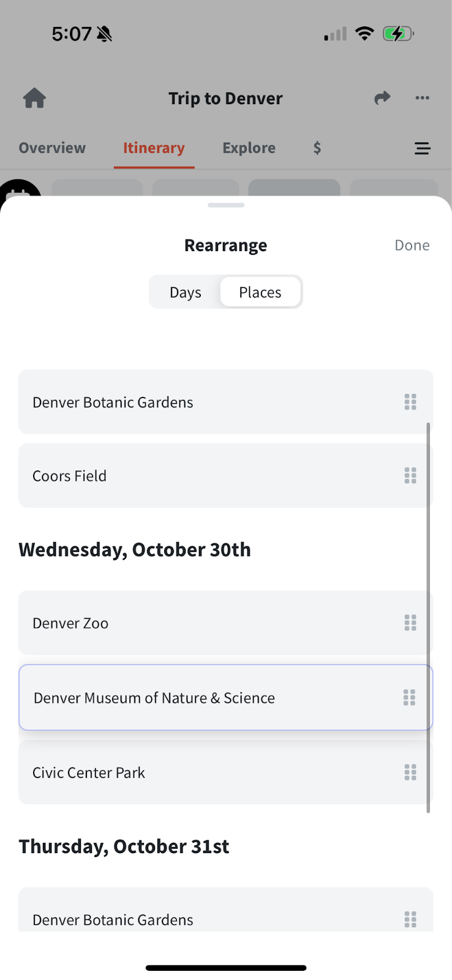Open the hamburger list menu icon

click(422, 148)
